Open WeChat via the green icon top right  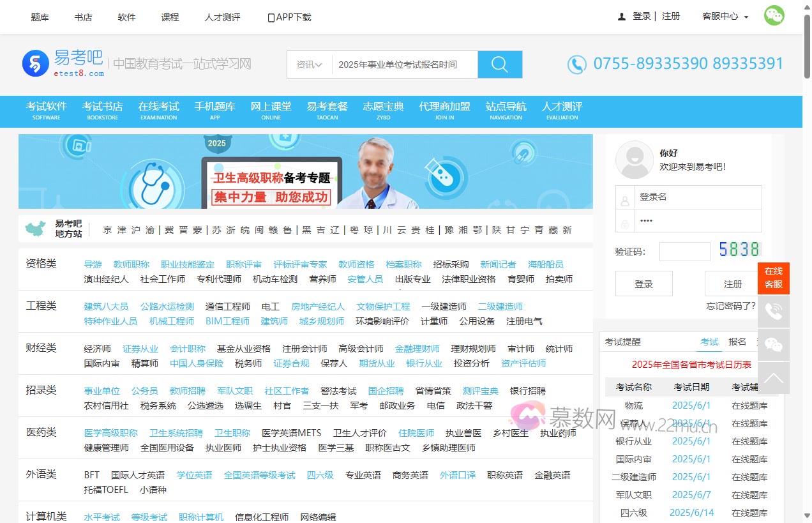tap(774, 17)
